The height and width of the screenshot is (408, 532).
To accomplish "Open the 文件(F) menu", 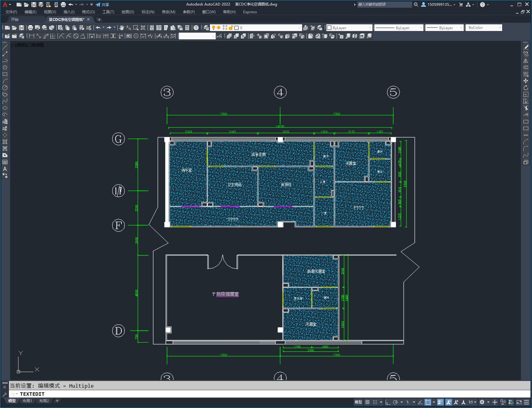I will click(11, 12).
